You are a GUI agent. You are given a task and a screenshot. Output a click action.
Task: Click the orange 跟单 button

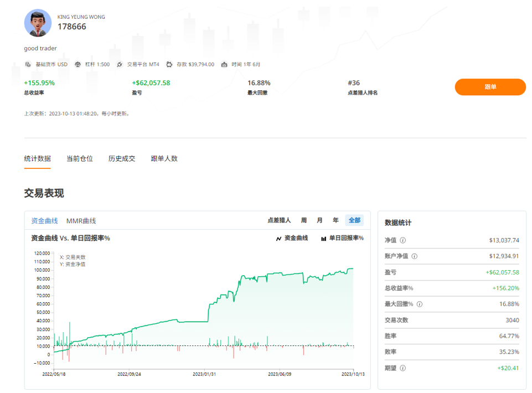point(490,87)
